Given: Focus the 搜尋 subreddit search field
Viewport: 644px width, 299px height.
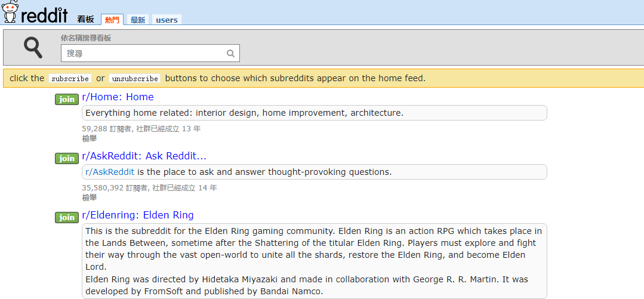Looking at the screenshot, I should [x=150, y=53].
